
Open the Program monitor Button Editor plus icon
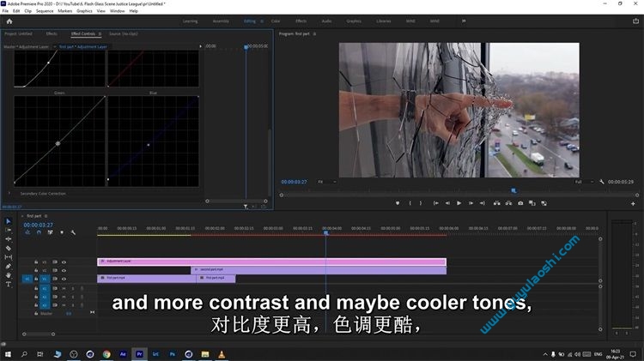633,203
